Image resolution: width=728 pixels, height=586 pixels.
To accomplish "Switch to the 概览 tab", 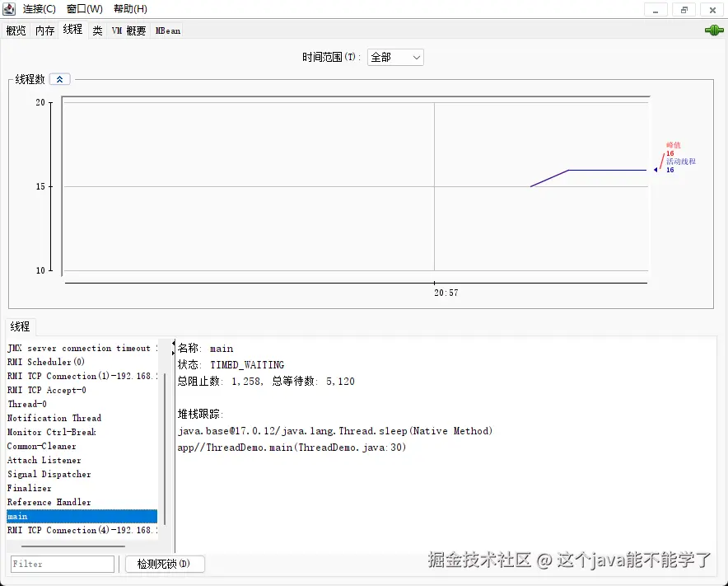I will [16, 30].
